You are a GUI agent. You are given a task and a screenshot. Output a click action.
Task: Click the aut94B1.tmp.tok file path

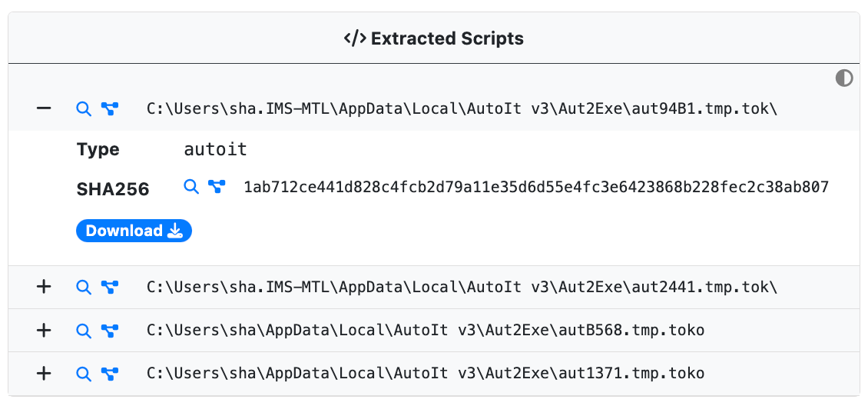pyautogui.click(x=462, y=109)
